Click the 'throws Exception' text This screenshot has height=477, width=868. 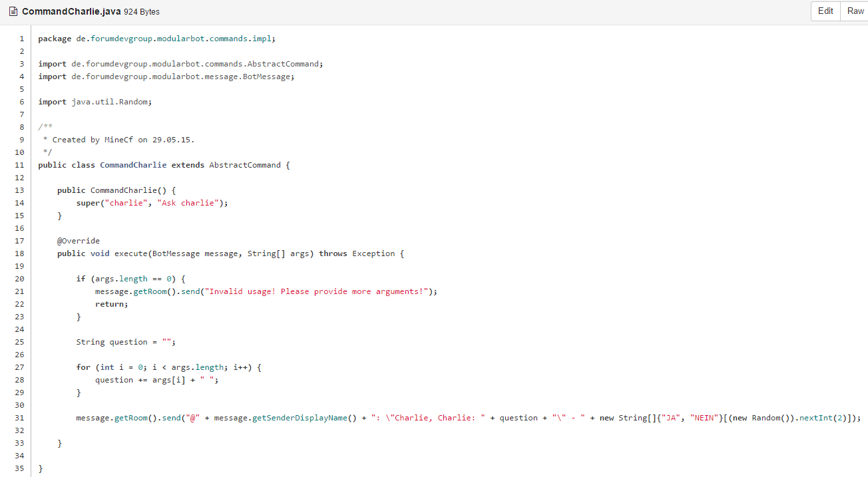click(x=357, y=253)
